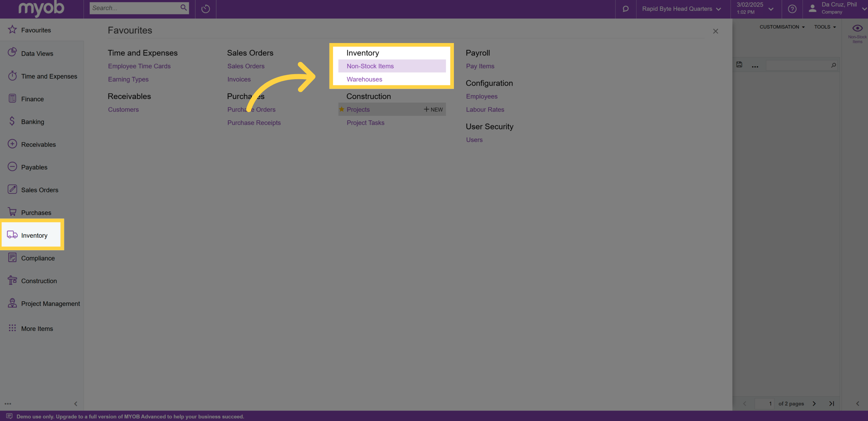The image size is (868, 421).
Task: Open the Pay Items link
Action: pos(480,66)
